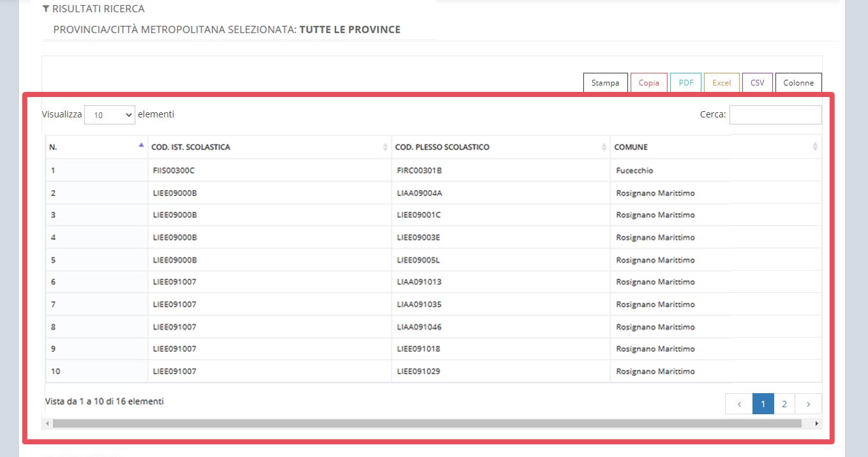Export table as PDF
The image size is (868, 457).
click(686, 82)
